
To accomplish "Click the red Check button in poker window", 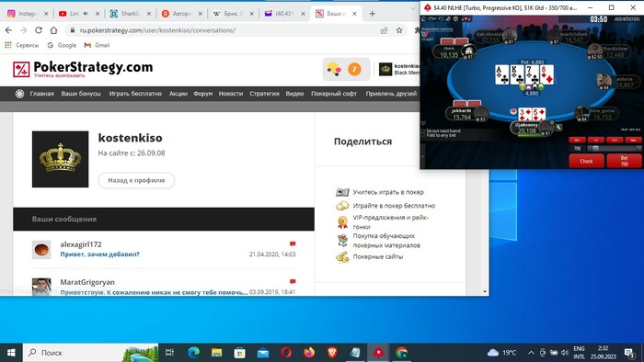I will point(587,161).
